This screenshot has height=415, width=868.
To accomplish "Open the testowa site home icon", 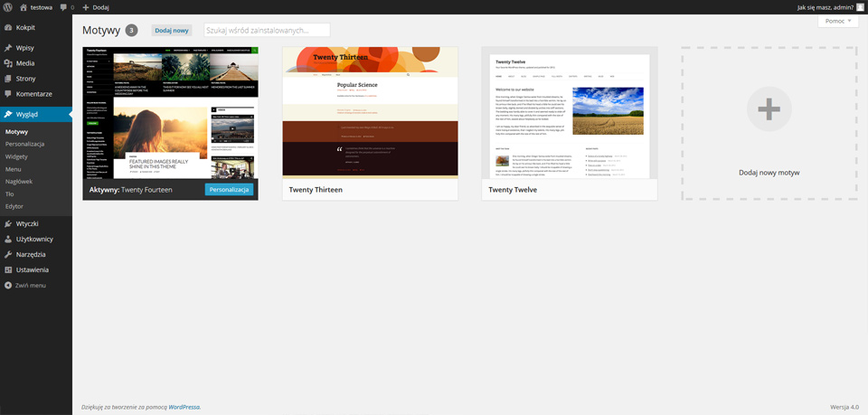I will click(24, 7).
